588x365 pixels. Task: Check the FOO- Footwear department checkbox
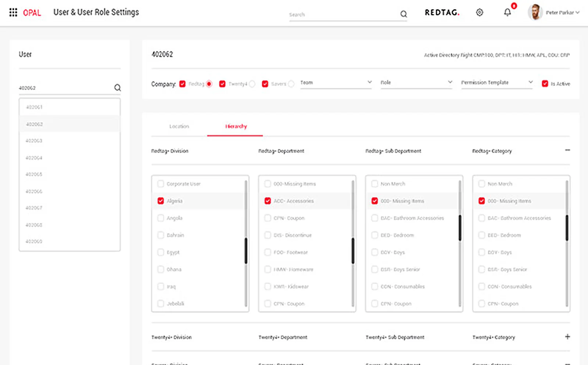(268, 252)
